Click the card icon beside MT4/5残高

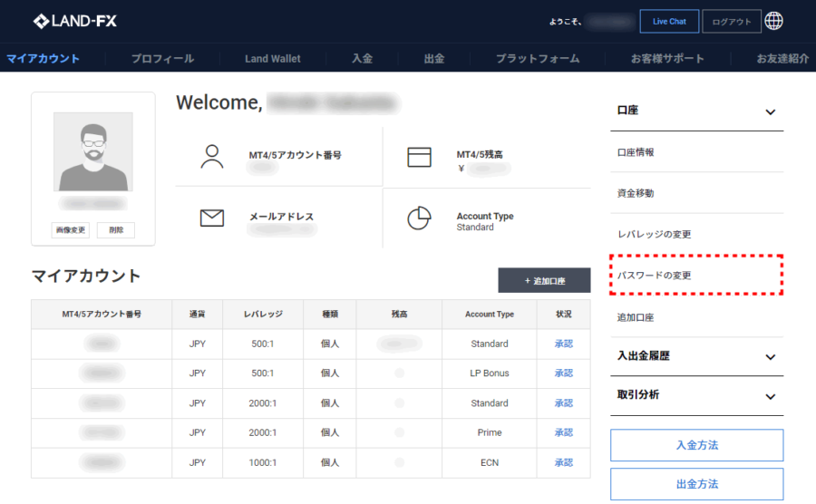(x=419, y=157)
